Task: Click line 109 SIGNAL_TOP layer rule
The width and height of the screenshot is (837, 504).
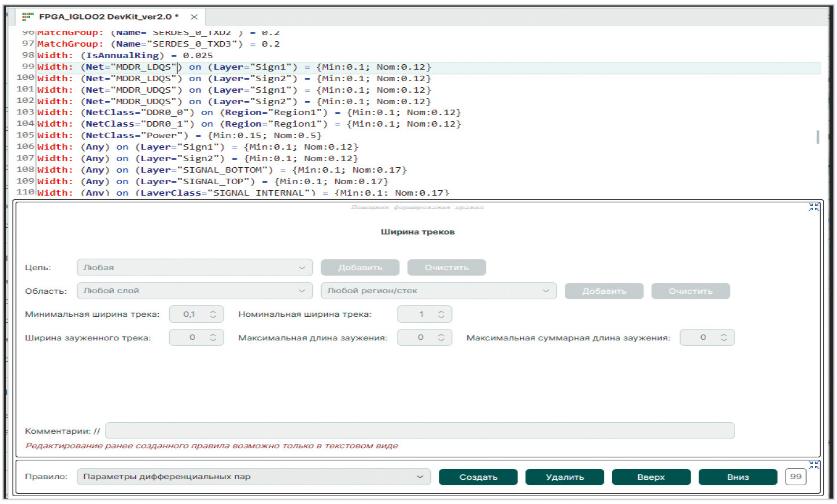Action: tap(213, 181)
